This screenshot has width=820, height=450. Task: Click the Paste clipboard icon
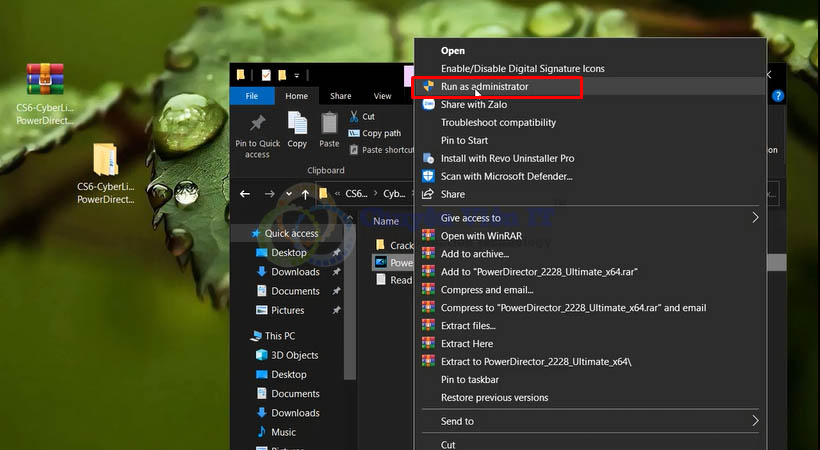[329, 123]
